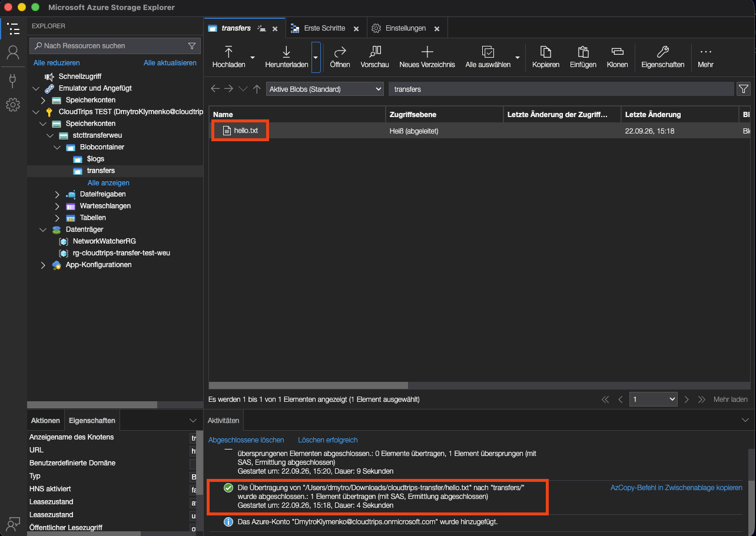Click the filter icon beside the path field
The image size is (756, 536).
click(744, 89)
